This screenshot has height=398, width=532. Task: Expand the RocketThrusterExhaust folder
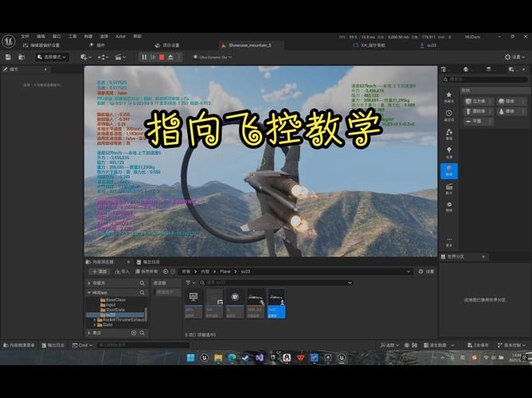pos(95,320)
